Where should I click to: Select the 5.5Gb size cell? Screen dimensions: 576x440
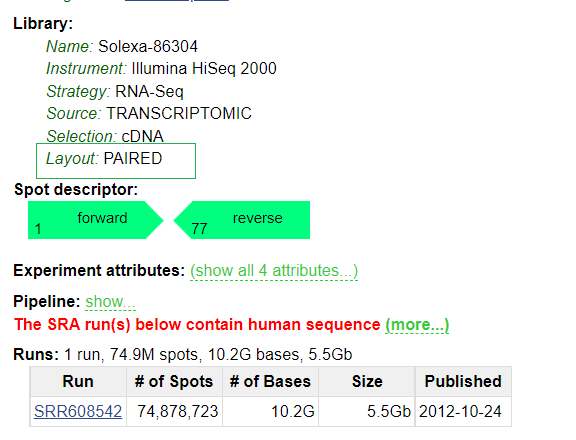pos(367,411)
